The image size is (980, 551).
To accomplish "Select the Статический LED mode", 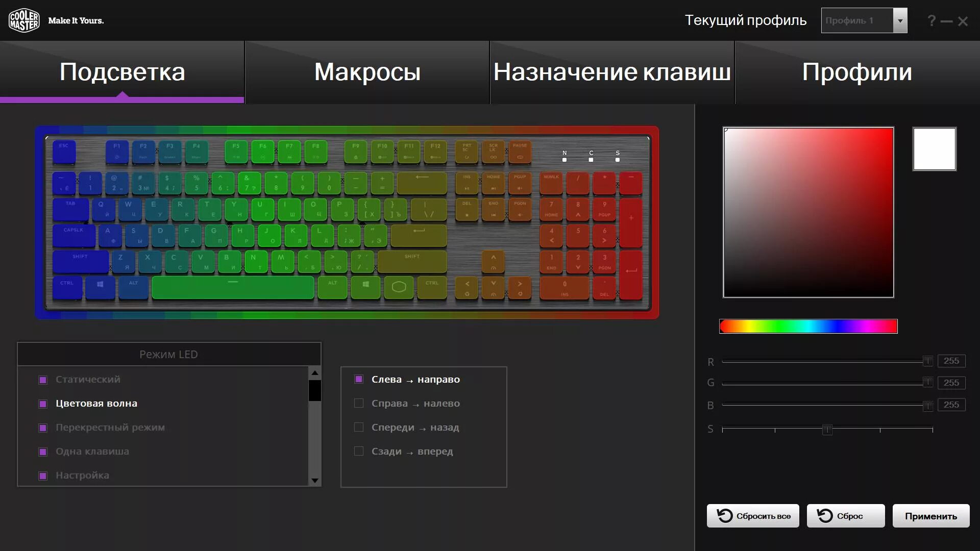I will pyautogui.click(x=88, y=380).
